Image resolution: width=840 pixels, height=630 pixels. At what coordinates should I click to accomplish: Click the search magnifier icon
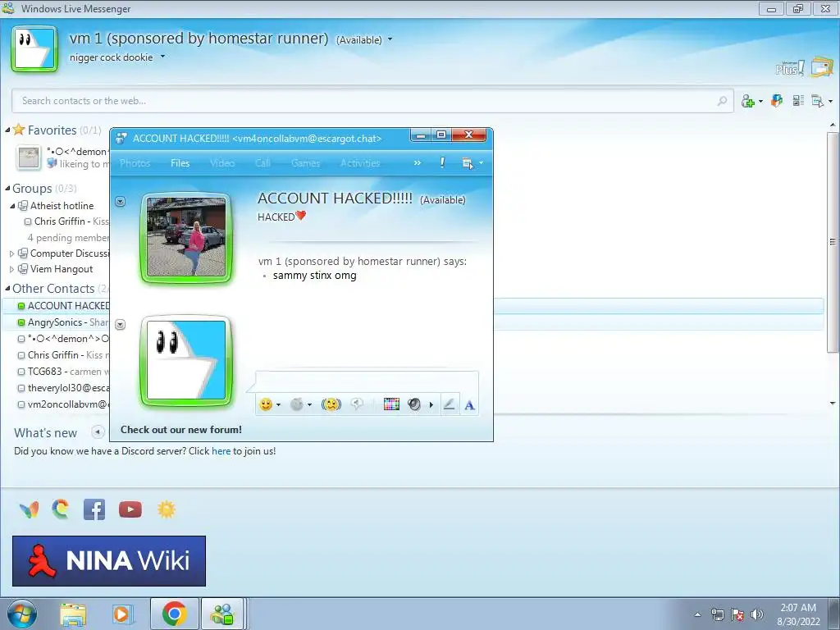(722, 101)
